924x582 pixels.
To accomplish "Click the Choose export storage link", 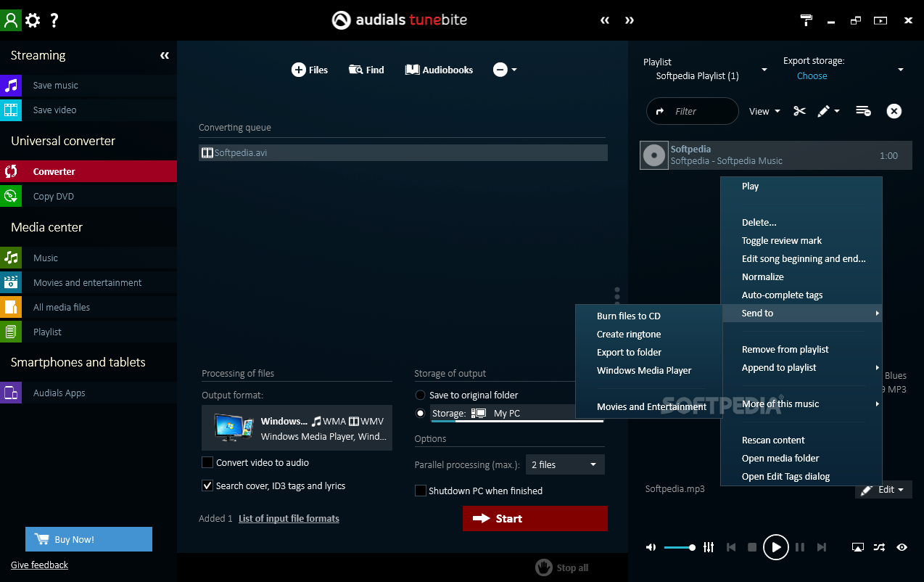I will coord(812,75).
